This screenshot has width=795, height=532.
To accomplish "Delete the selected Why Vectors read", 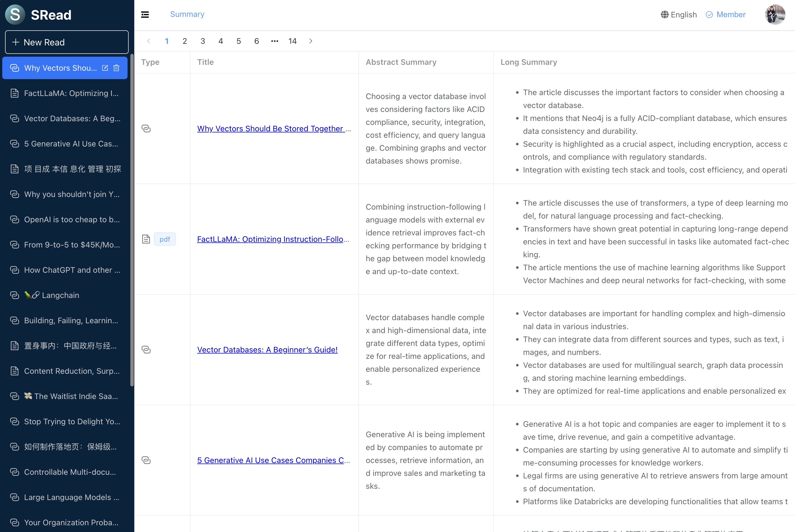I will click(x=117, y=68).
